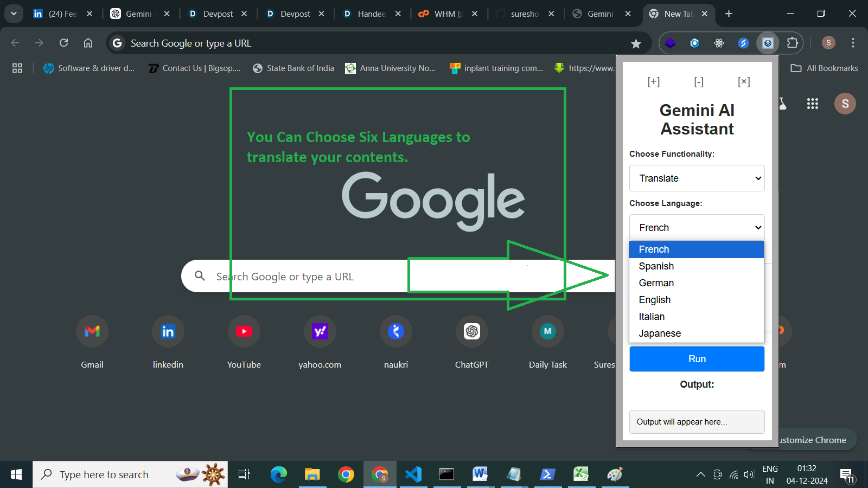Open Task View on the taskbar
The height and width of the screenshot is (488, 868).
[244, 474]
